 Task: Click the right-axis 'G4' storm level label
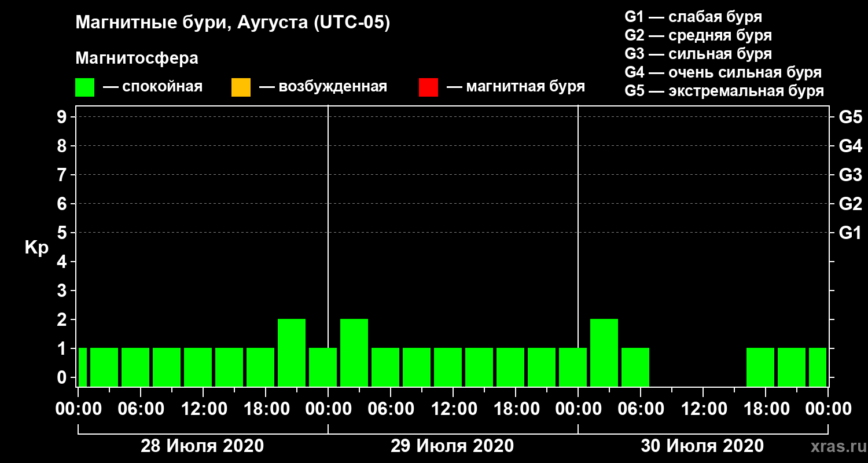pos(851,146)
